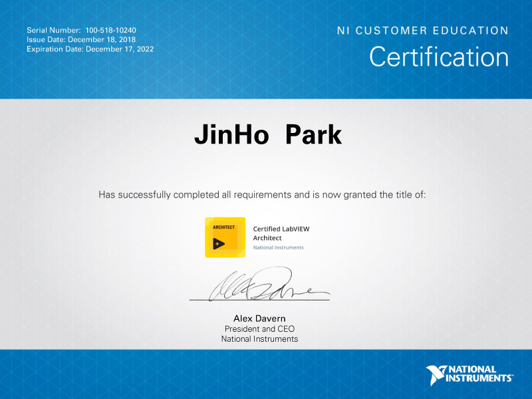Click the Issue Date December 18, 2018 line

coord(81,40)
